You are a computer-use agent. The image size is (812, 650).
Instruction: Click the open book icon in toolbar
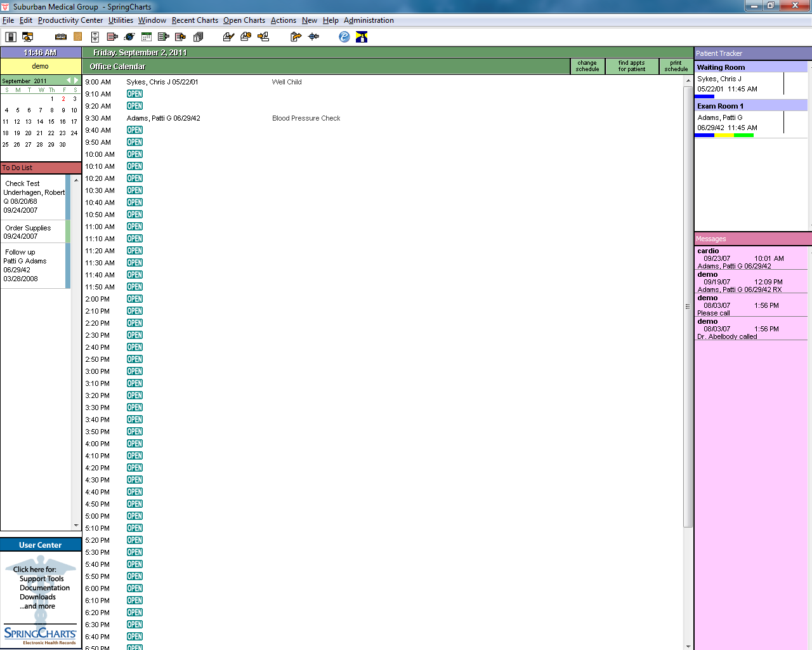coord(61,37)
